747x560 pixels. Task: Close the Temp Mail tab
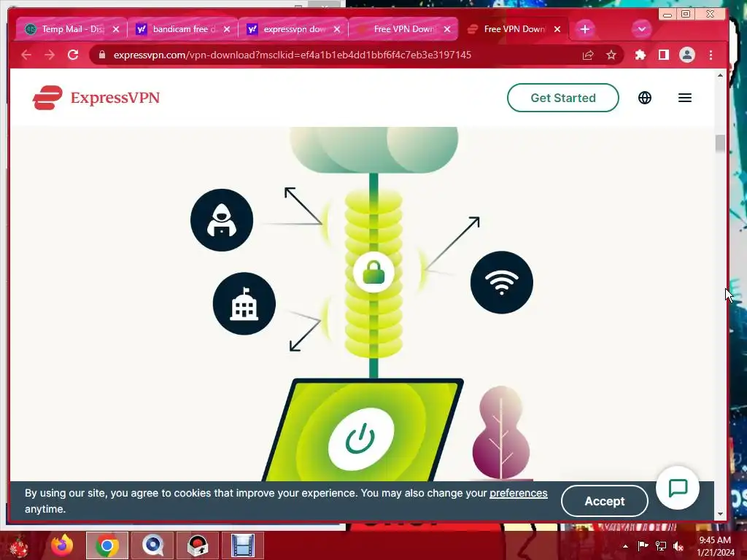[x=116, y=29]
